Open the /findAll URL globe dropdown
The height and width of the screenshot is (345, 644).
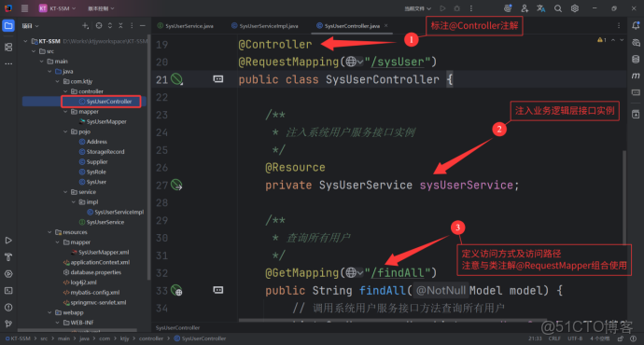point(354,273)
